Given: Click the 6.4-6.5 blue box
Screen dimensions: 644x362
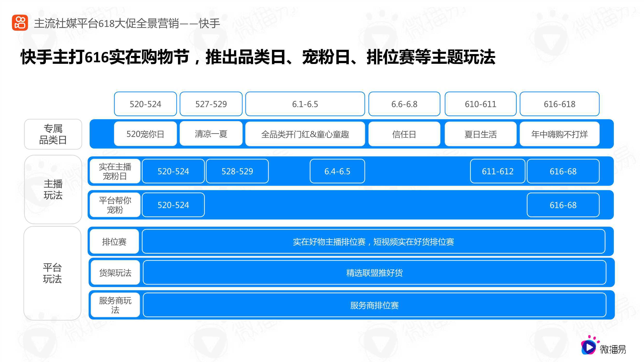Looking at the screenshot, I should coord(337,171).
